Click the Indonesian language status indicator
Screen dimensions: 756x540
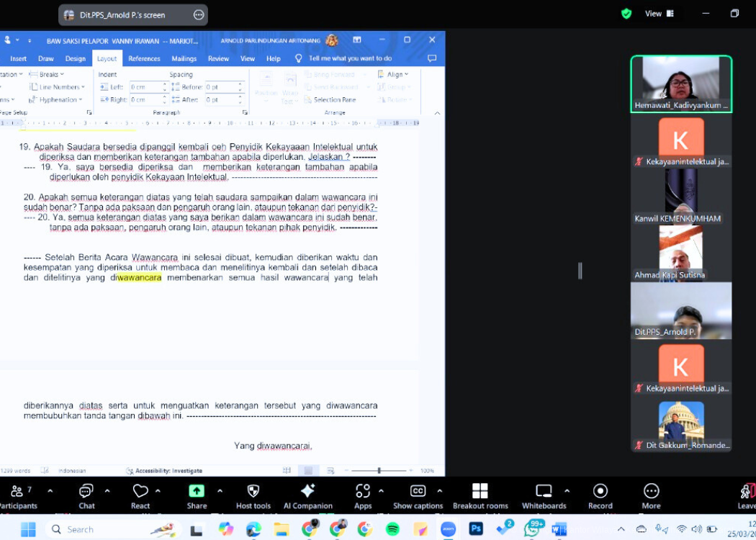(72, 471)
